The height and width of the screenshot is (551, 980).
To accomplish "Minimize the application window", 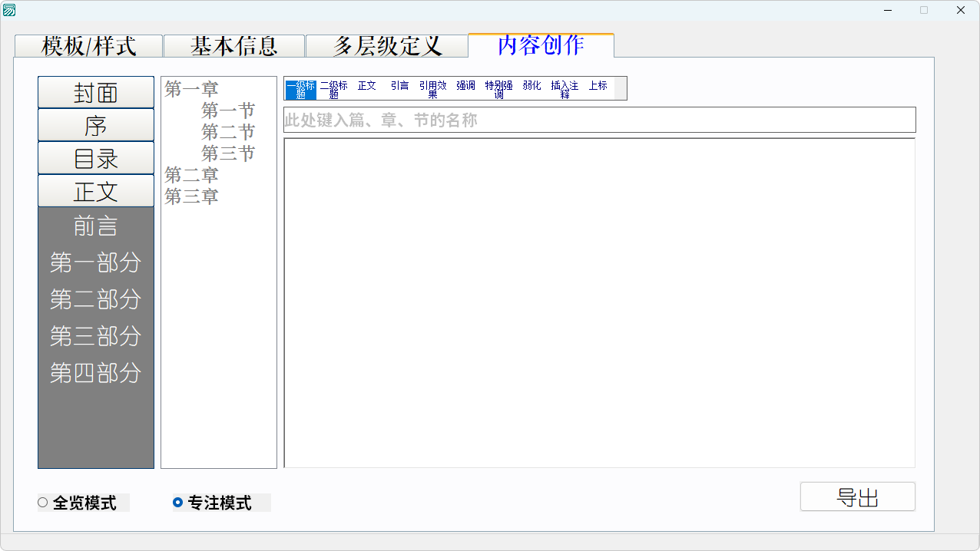I will 888,10.
